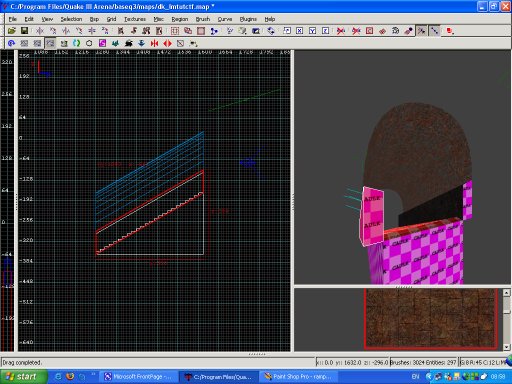Open texture view mode icon
The height and width of the screenshot is (384, 512).
[x=242, y=31]
